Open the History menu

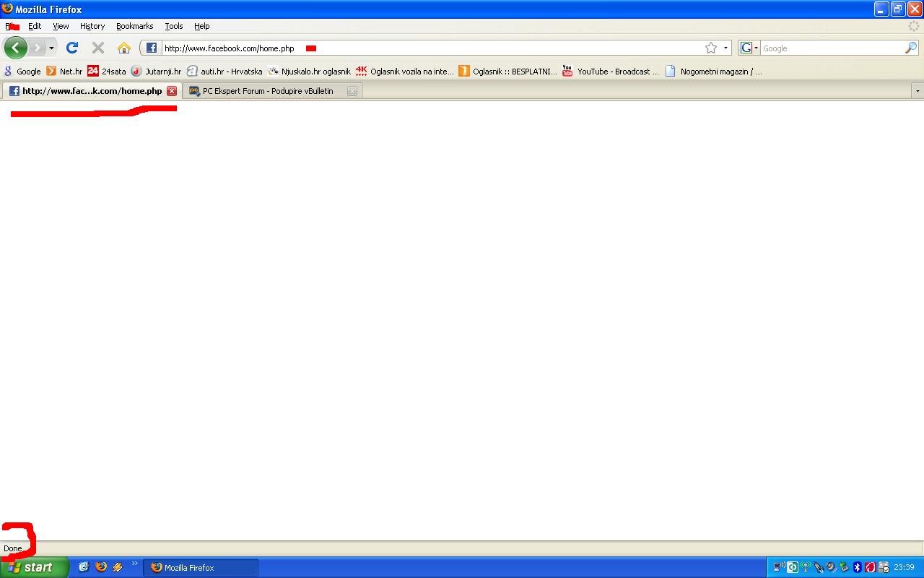[92, 26]
